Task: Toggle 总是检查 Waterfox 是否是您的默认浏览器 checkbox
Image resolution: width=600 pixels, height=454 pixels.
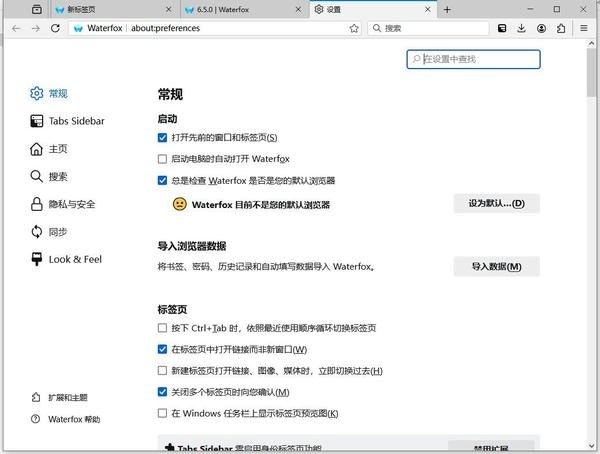Action: 162,180
